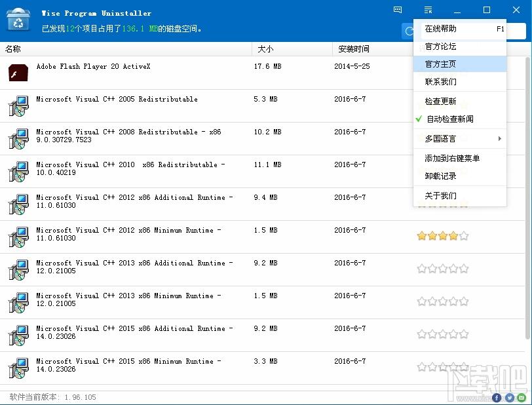The image size is (532, 405).
Task: Click the '2014-5-25' install date
Action: coord(352,67)
